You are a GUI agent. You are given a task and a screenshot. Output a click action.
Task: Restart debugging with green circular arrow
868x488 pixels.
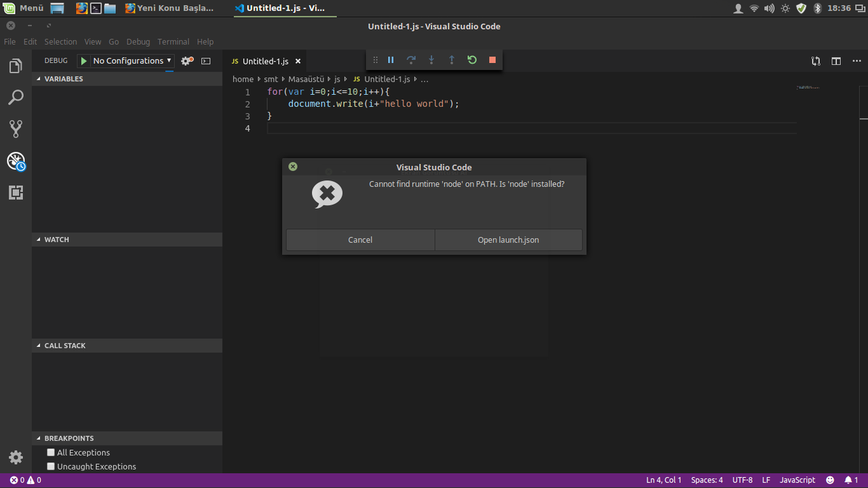pos(472,60)
